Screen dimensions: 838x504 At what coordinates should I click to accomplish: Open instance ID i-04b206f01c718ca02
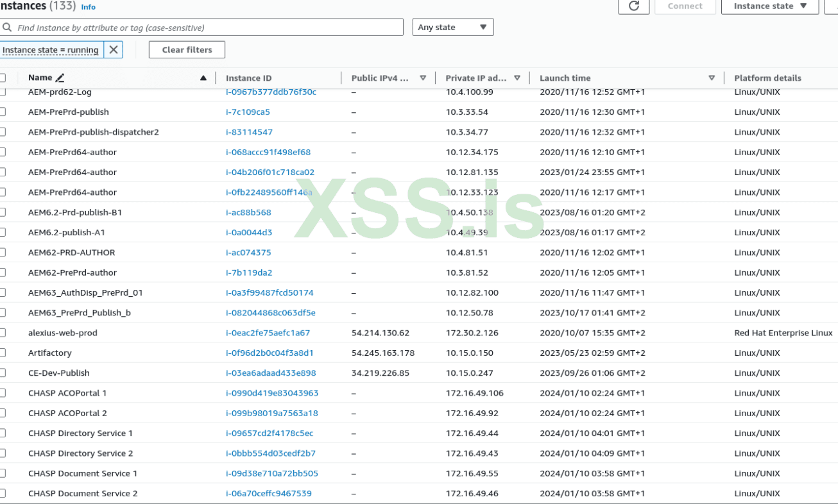click(x=270, y=172)
